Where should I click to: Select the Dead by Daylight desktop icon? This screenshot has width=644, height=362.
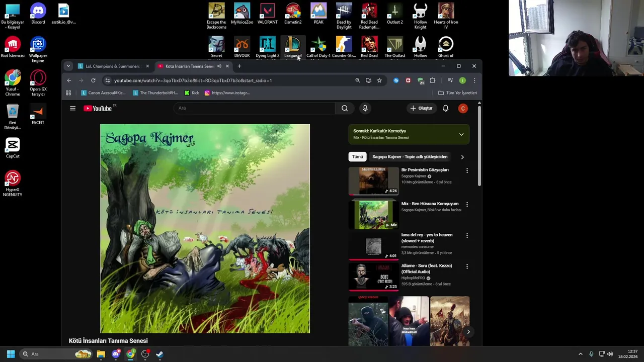344,16
